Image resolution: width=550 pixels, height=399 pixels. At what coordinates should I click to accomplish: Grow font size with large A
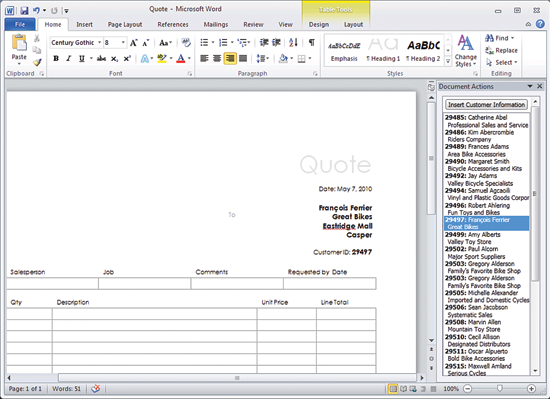(x=133, y=43)
